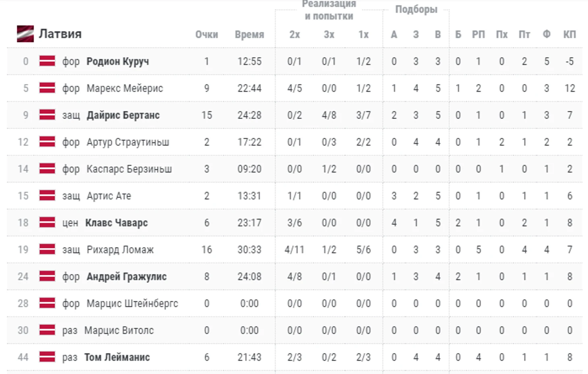Click the Очки column header
Screen dimensions: 588x374
207,35
